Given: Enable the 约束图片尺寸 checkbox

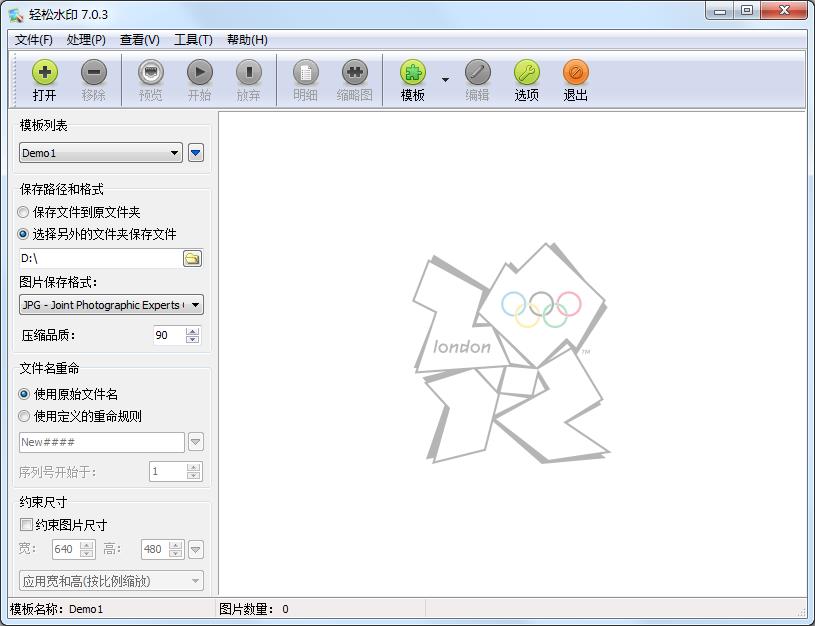Looking at the screenshot, I should (26, 525).
